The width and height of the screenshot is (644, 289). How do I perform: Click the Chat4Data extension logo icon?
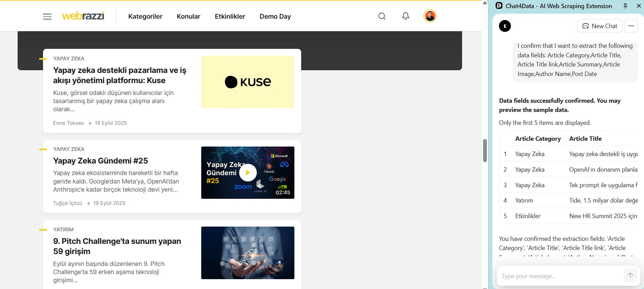click(x=499, y=6)
